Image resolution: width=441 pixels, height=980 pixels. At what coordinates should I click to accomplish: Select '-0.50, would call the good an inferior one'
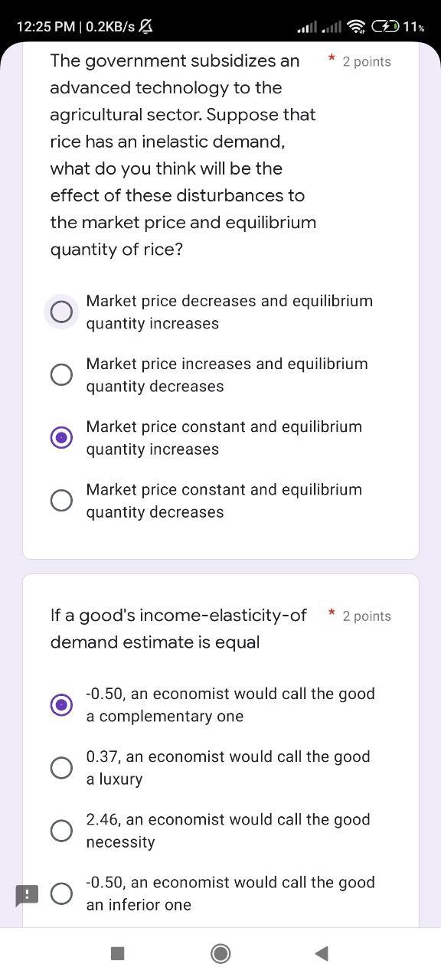click(61, 893)
